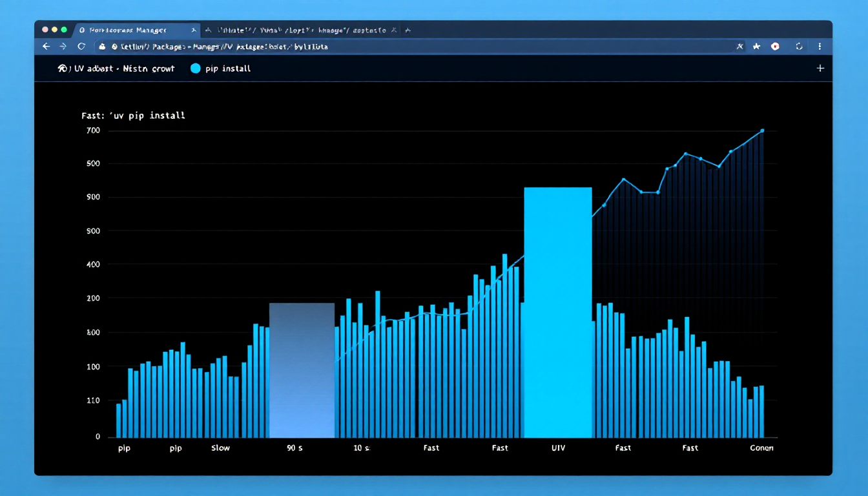Open the browser three-dot menu
This screenshot has height=496, width=868.
pyautogui.click(x=820, y=46)
